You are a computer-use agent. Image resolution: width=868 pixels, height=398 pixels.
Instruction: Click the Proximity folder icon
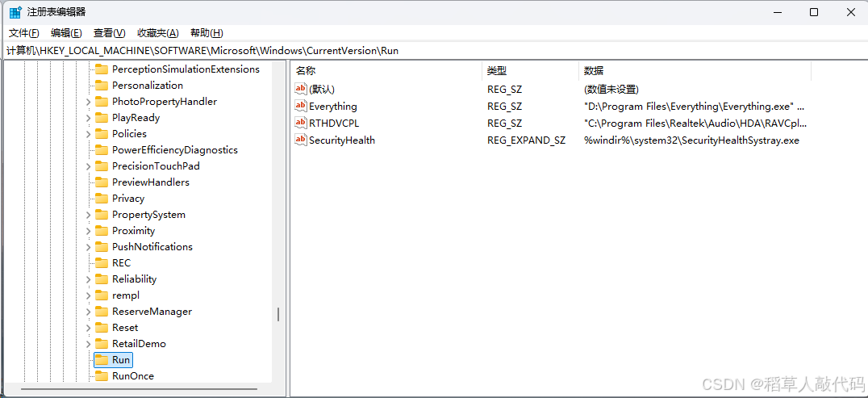click(102, 231)
